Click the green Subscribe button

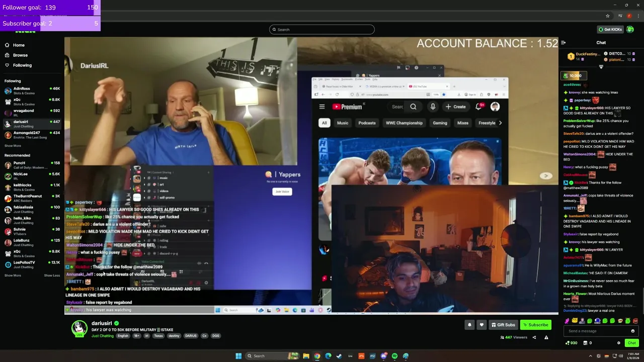click(535, 325)
